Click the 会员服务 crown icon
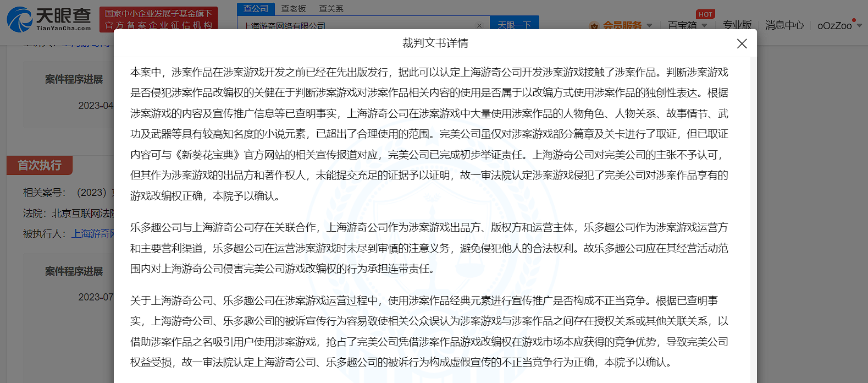 pos(594,26)
